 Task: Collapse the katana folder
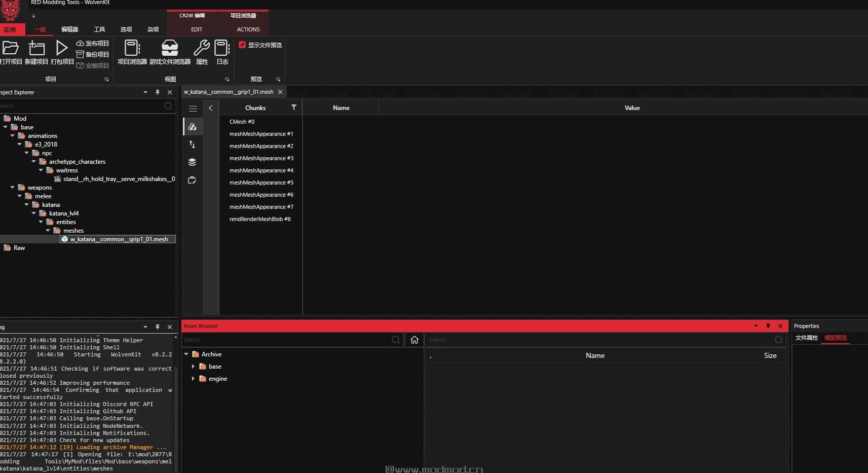[x=27, y=205]
